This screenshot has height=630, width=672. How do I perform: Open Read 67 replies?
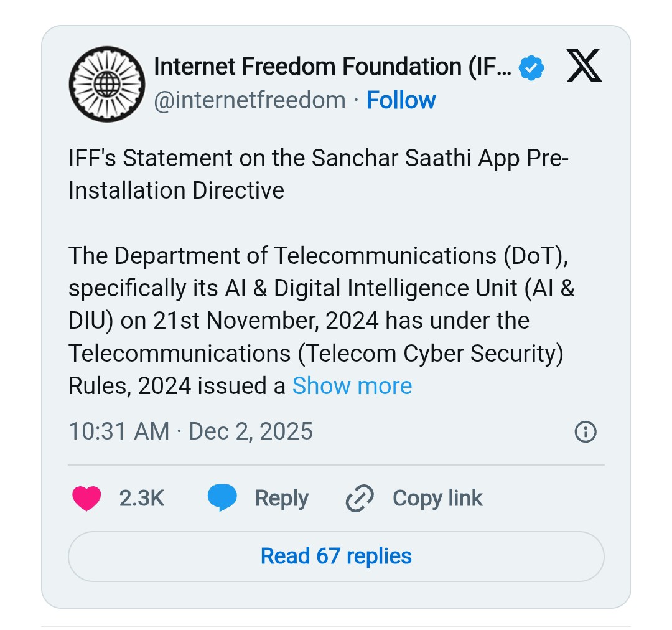click(336, 556)
